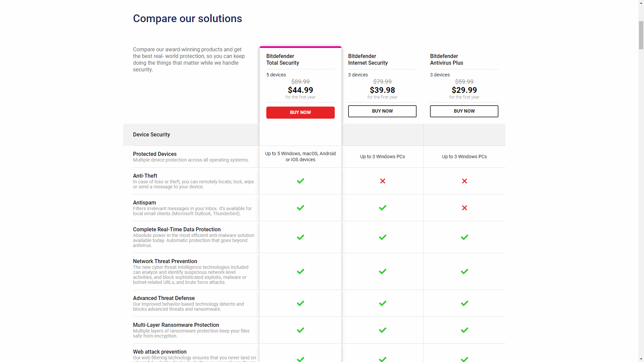Click the Bitdefender Antivirus Plus product title
Screen dimensions: 644x362
(x=446, y=60)
